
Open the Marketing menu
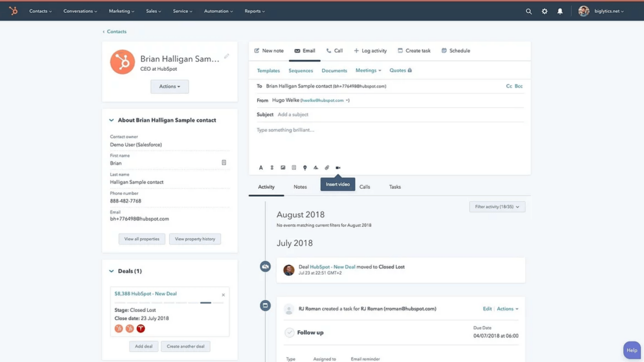tap(122, 11)
